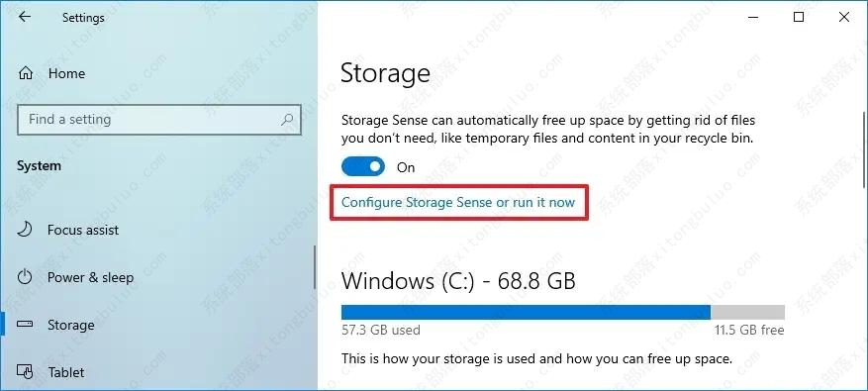Viewport: 868px width, 391px height.
Task: Close the Settings window
Action: click(844, 17)
